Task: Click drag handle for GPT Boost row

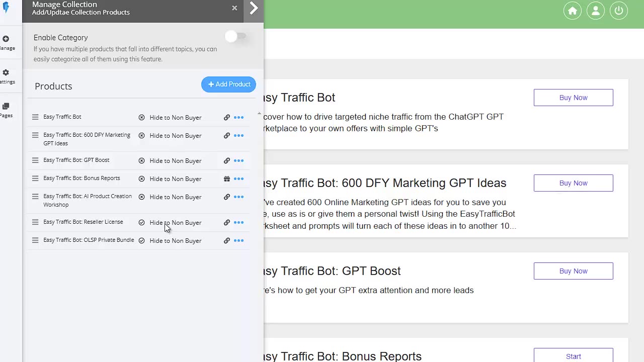Action: (x=35, y=160)
